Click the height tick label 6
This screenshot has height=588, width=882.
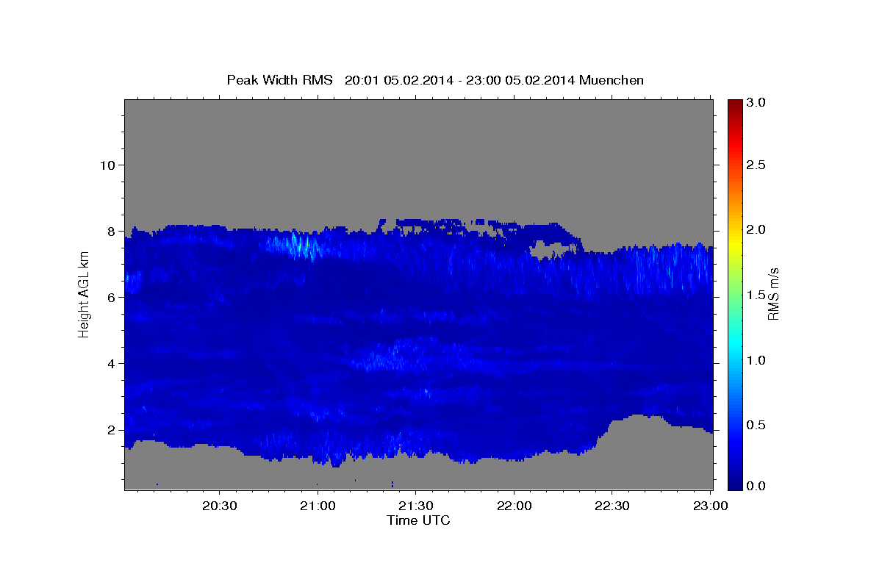(x=110, y=297)
